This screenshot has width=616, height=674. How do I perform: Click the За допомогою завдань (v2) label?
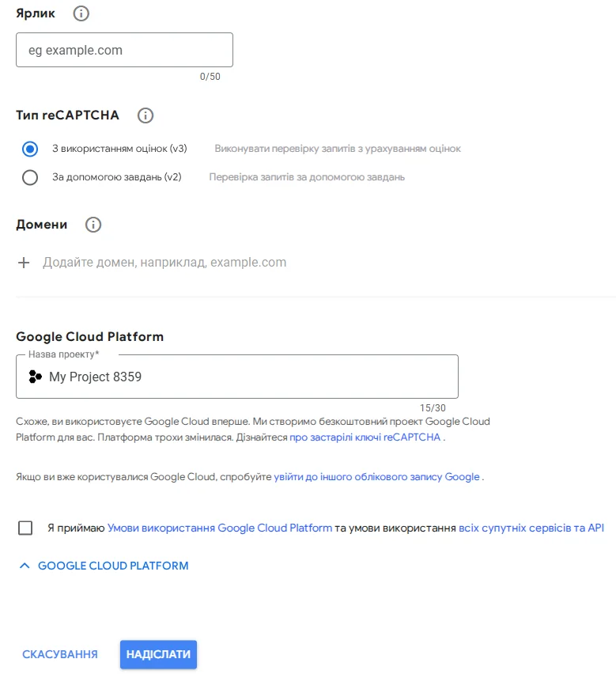[117, 177]
